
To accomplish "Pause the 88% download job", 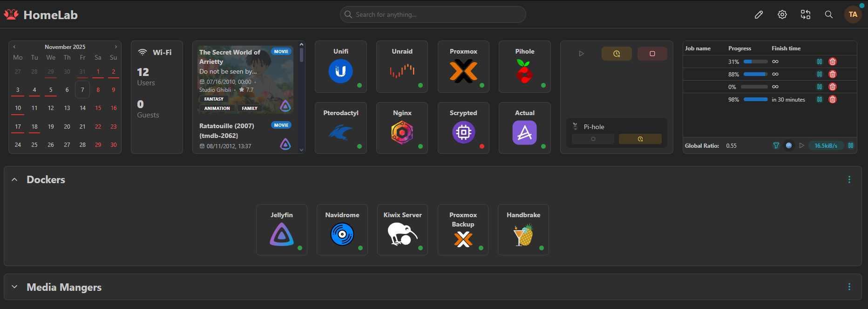I will [x=820, y=74].
